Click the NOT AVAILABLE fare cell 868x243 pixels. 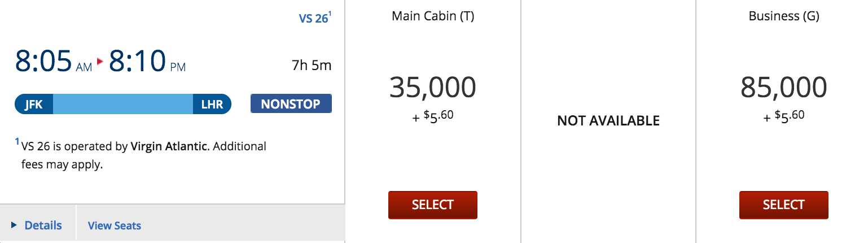pyautogui.click(x=608, y=120)
